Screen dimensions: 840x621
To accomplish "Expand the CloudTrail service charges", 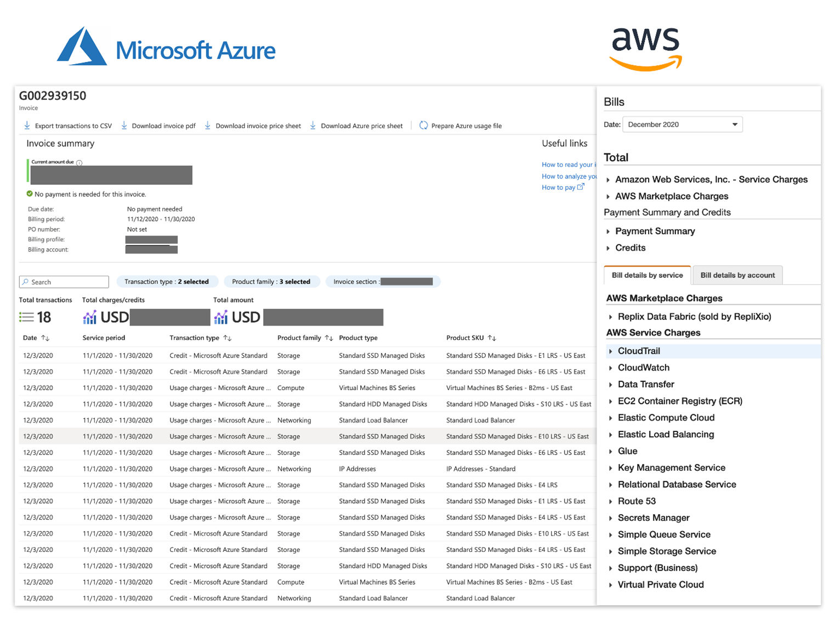I will tap(611, 351).
